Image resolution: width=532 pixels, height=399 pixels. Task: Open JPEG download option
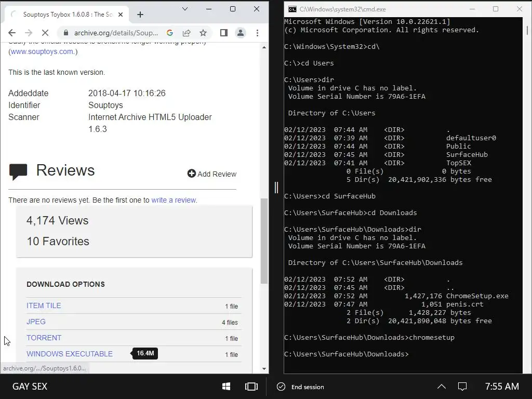(36, 322)
